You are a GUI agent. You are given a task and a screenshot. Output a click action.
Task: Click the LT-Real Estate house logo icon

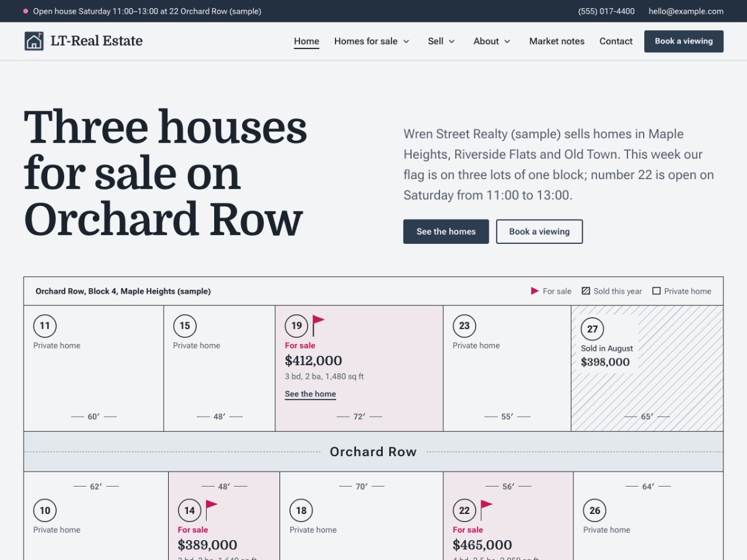[x=34, y=41]
